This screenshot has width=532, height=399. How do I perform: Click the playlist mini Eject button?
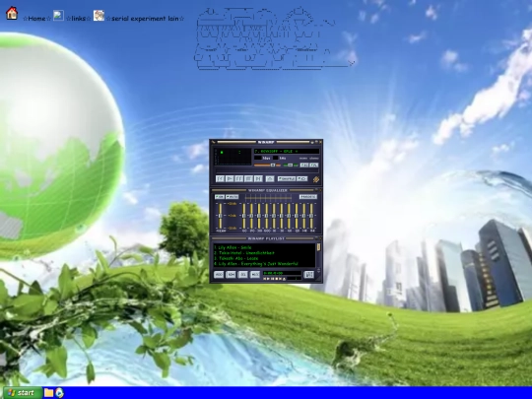(x=284, y=279)
